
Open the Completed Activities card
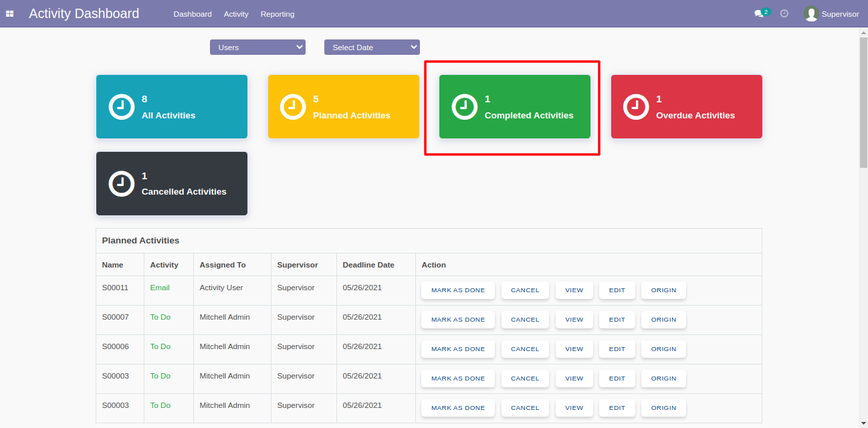pos(515,107)
